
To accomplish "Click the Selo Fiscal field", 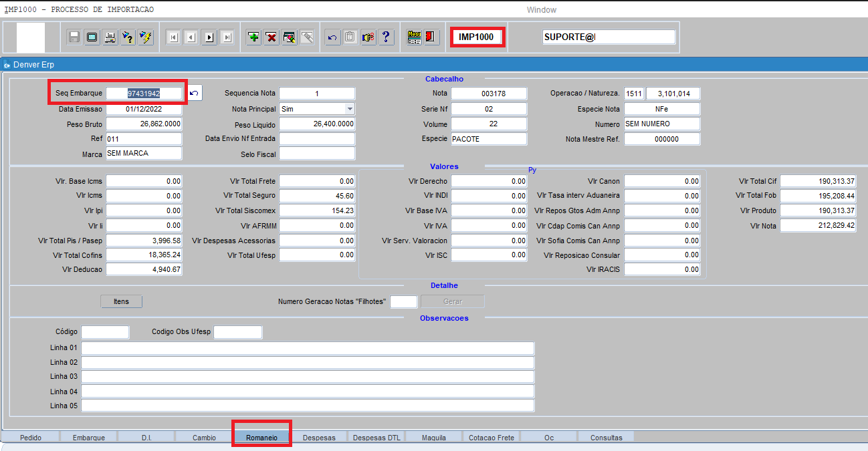I will [317, 154].
